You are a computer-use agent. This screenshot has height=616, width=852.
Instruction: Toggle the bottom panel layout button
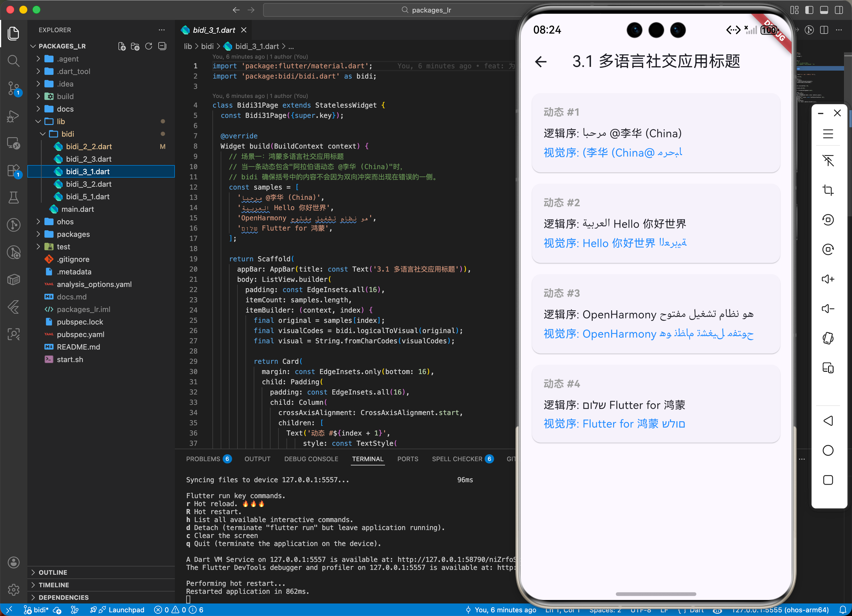point(824,10)
